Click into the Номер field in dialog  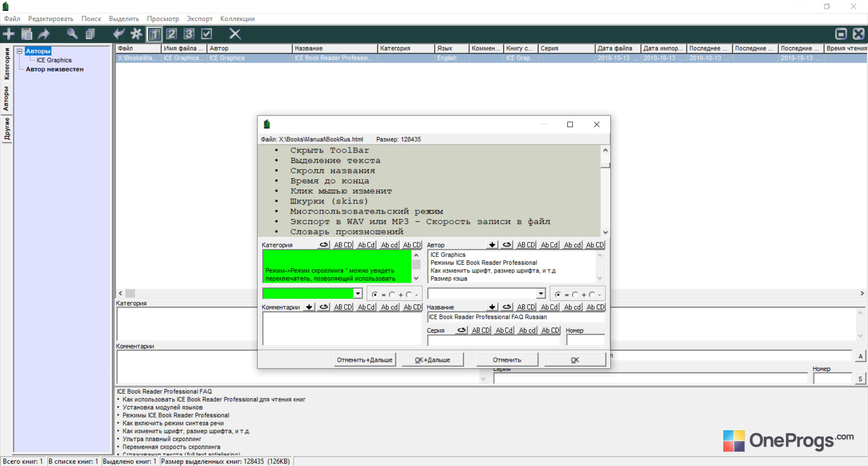tap(585, 340)
